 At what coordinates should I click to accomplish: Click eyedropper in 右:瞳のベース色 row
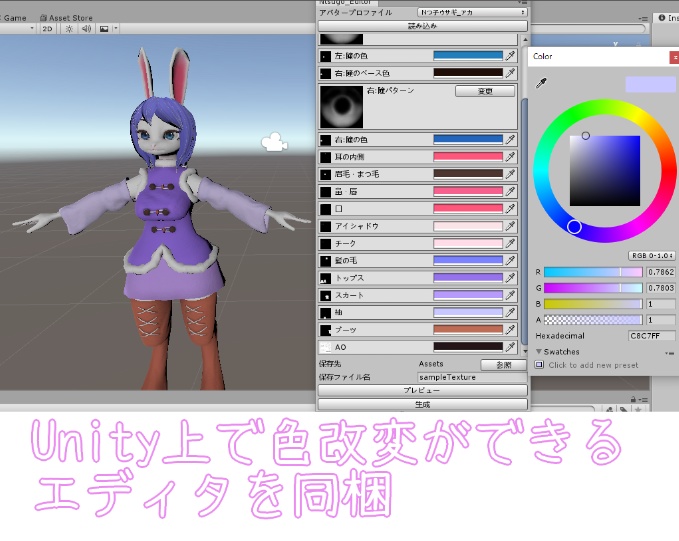pyautogui.click(x=511, y=73)
